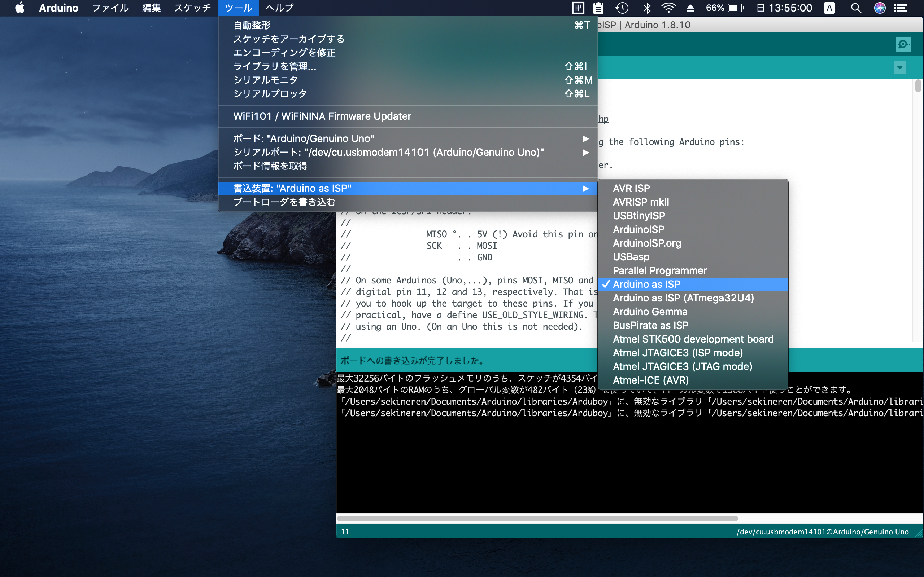Select Arduino as ISP checked programmer

646,284
